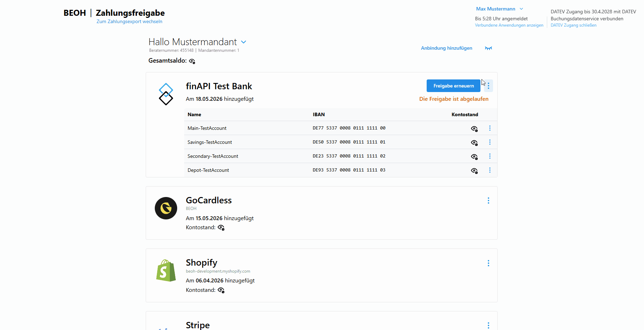Viewport: 644px width, 330px height.
Task: Show balance for Secondary-TestAccount
Action: 474,157
